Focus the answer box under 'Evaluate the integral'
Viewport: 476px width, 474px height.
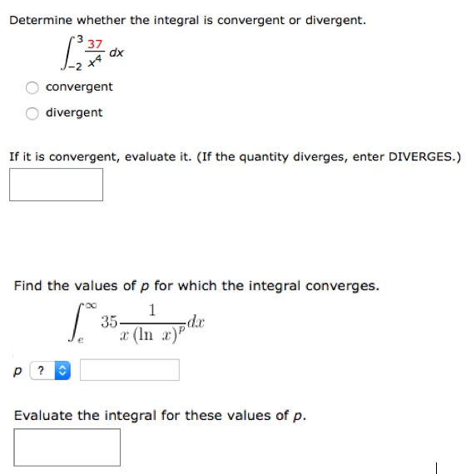click(x=67, y=447)
